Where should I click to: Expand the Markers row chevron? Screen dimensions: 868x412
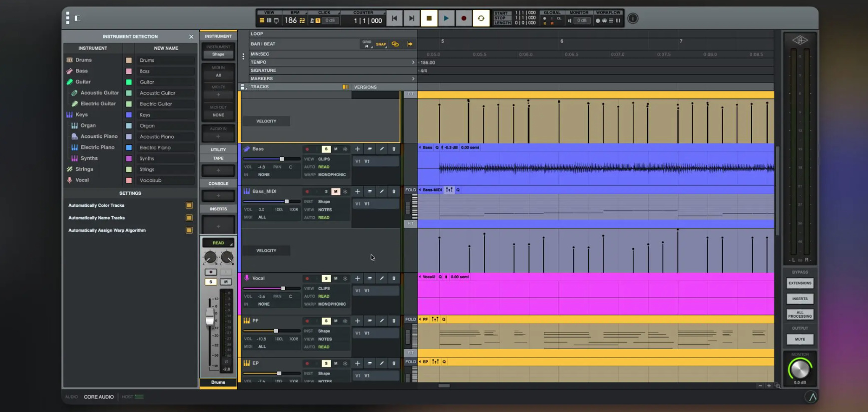[413, 78]
